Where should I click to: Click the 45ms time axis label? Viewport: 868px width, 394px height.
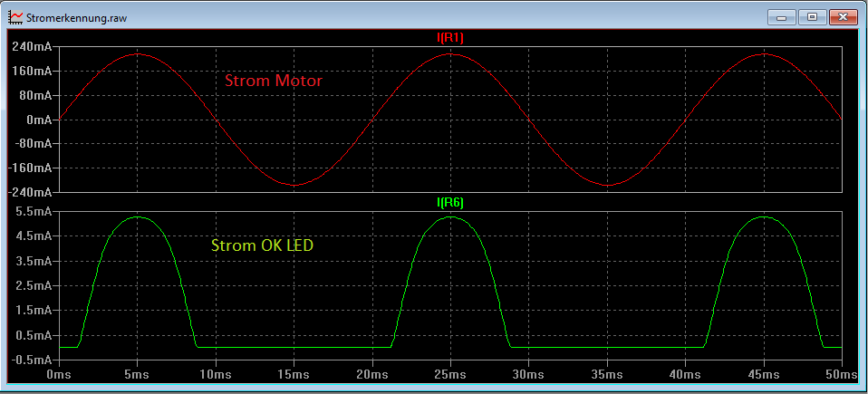pyautogui.click(x=764, y=373)
